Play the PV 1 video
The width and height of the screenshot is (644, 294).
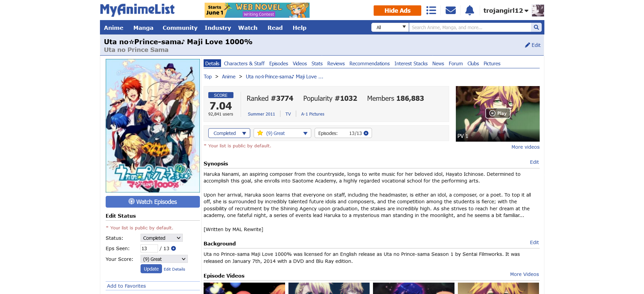coord(498,113)
